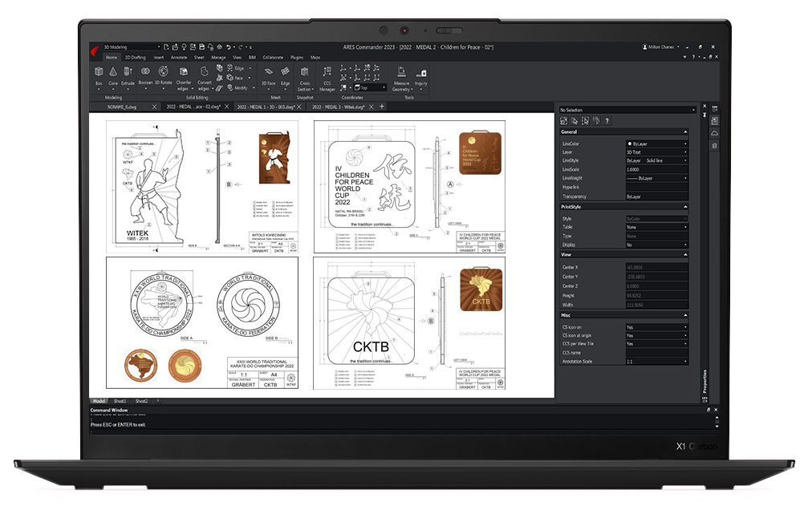Pin the Properties panel with pushpin icon

pyautogui.click(x=704, y=115)
